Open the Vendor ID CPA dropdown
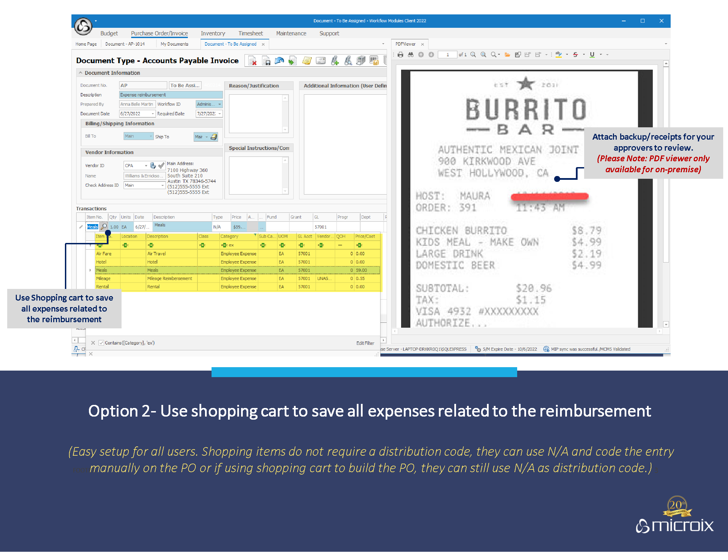This screenshot has width=728, height=560. click(x=146, y=166)
